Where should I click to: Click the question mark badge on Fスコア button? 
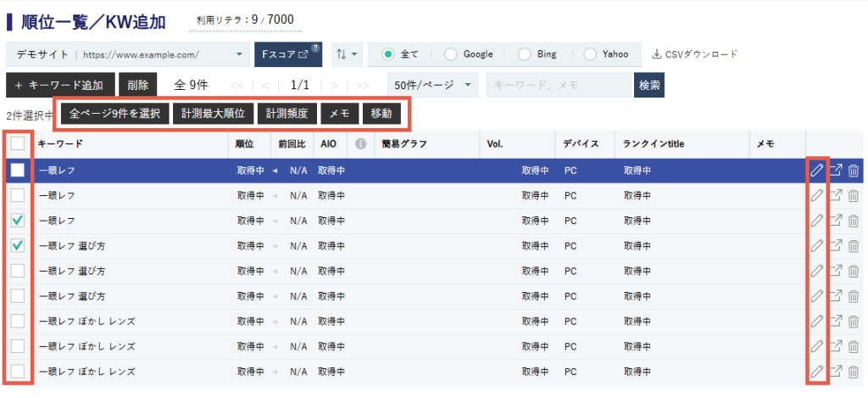click(x=315, y=48)
